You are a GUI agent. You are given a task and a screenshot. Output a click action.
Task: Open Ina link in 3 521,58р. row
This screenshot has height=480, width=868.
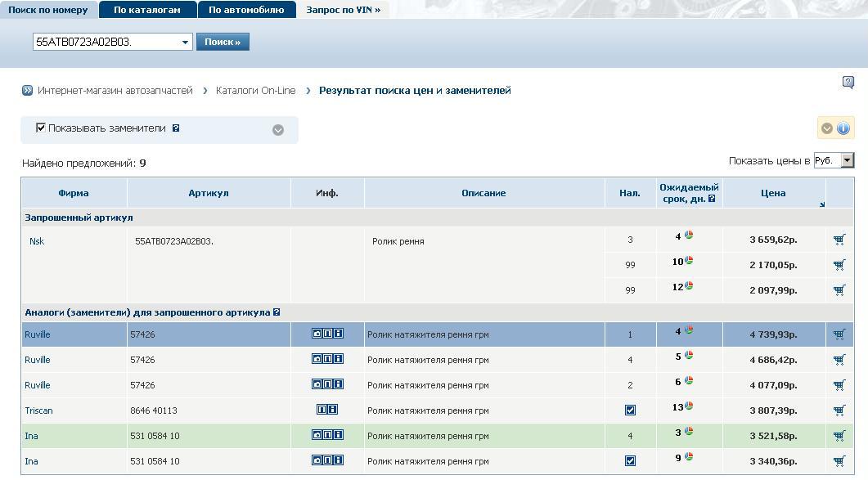click(x=32, y=436)
